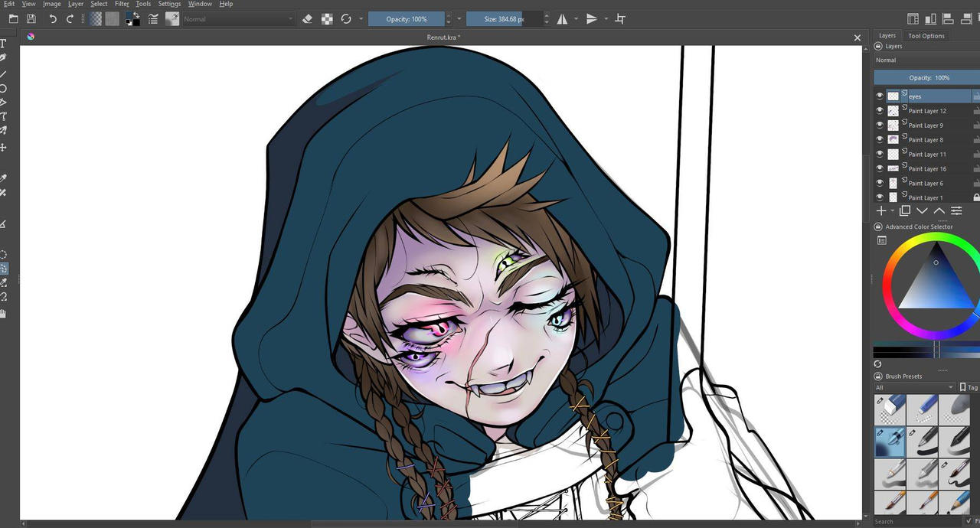Reload the original brush preset
The width and height of the screenshot is (980, 528).
point(346,19)
